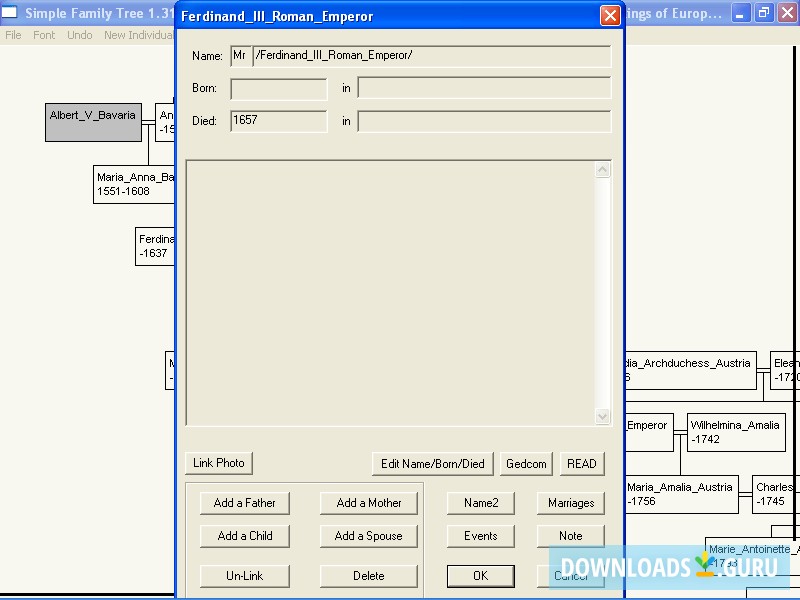Viewport: 800px width, 600px height.
Task: Select the Archduchess_Austria tree box
Action: (690, 370)
